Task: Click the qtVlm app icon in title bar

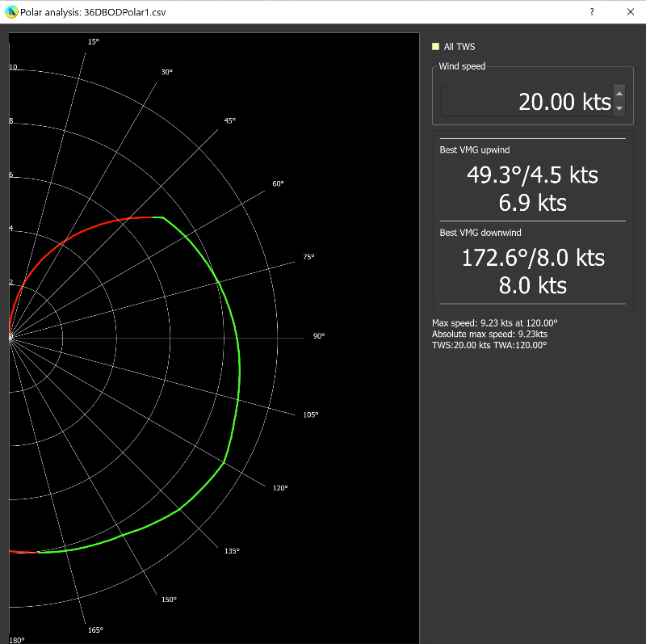Action: (11, 12)
